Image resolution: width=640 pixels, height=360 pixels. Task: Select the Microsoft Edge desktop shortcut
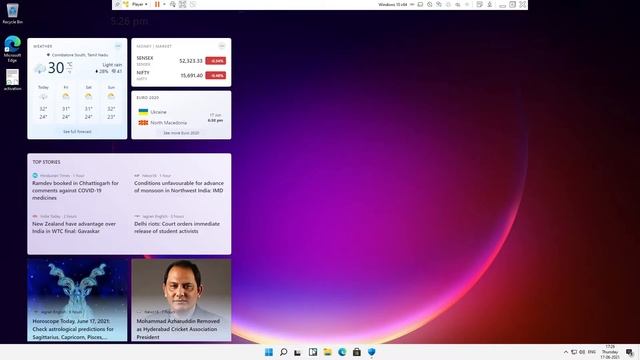pos(13,49)
